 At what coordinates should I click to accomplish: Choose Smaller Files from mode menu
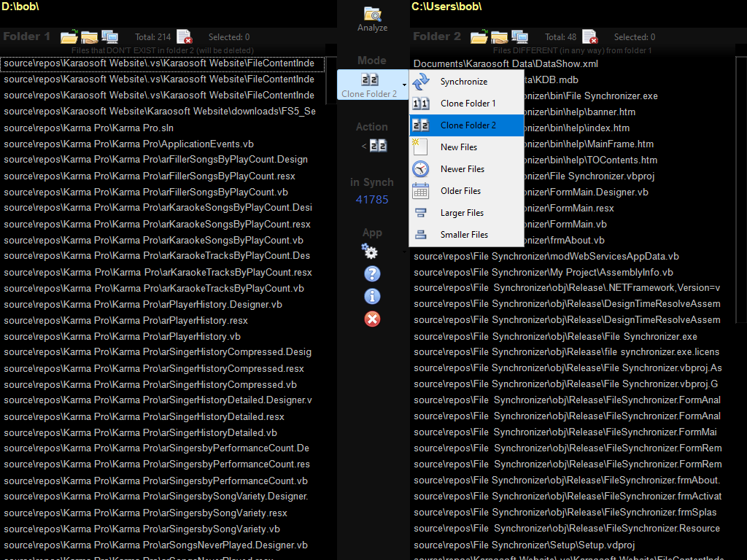466,235
